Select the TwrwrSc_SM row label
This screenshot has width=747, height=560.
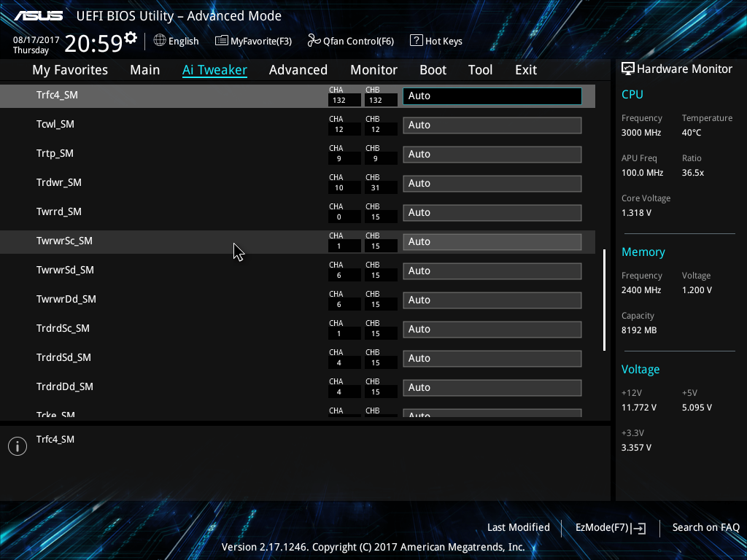pos(64,241)
